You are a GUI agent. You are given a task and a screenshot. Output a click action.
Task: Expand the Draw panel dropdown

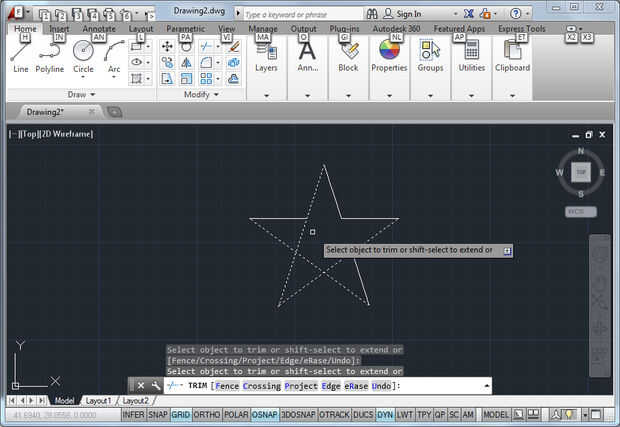point(92,94)
